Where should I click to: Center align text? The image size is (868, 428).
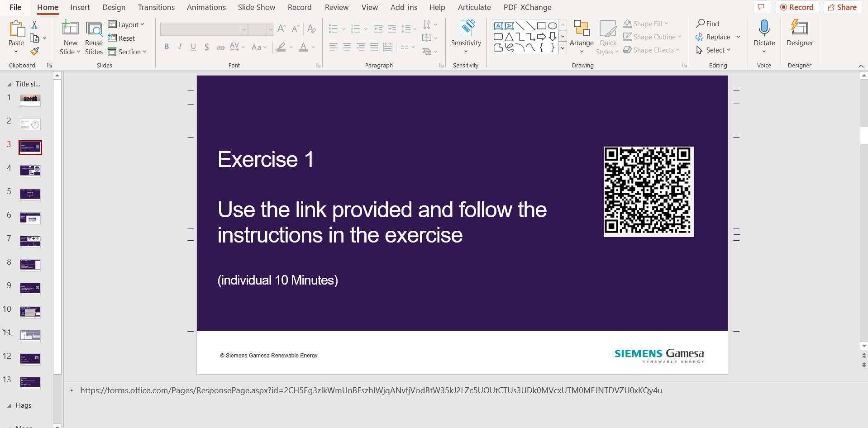347,47
